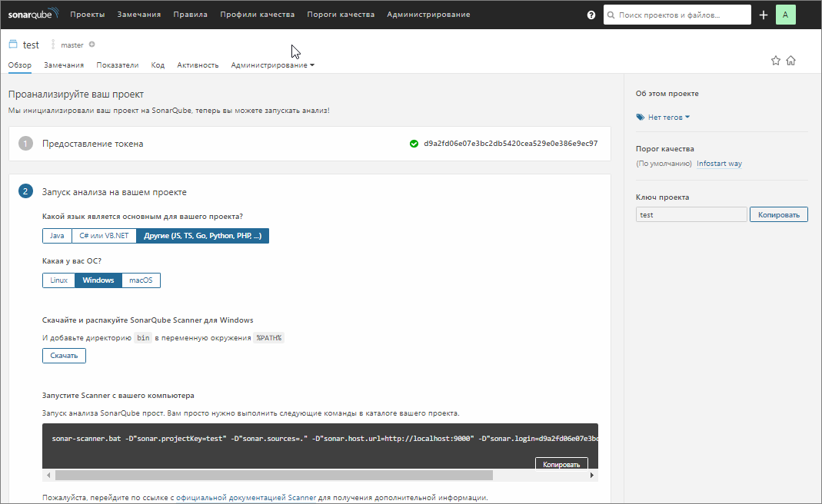Open the Infostart way quality gate link
Screen dimensions: 822x504
point(719,164)
